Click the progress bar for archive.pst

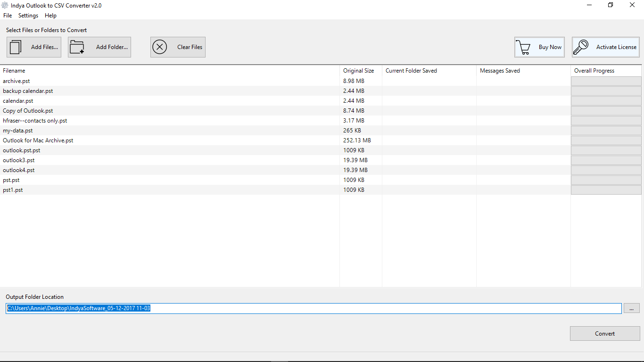606,81
